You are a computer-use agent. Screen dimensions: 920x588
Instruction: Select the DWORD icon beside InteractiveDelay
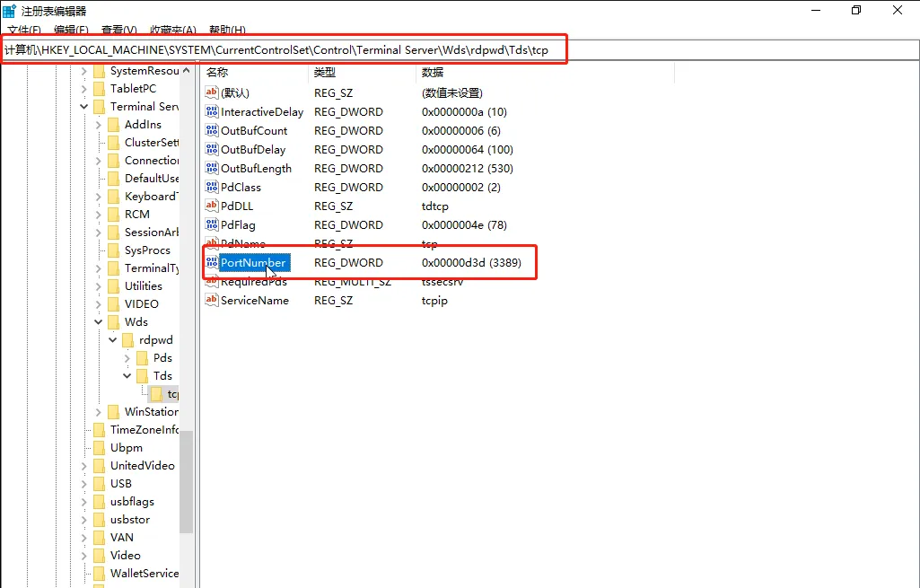tap(210, 111)
